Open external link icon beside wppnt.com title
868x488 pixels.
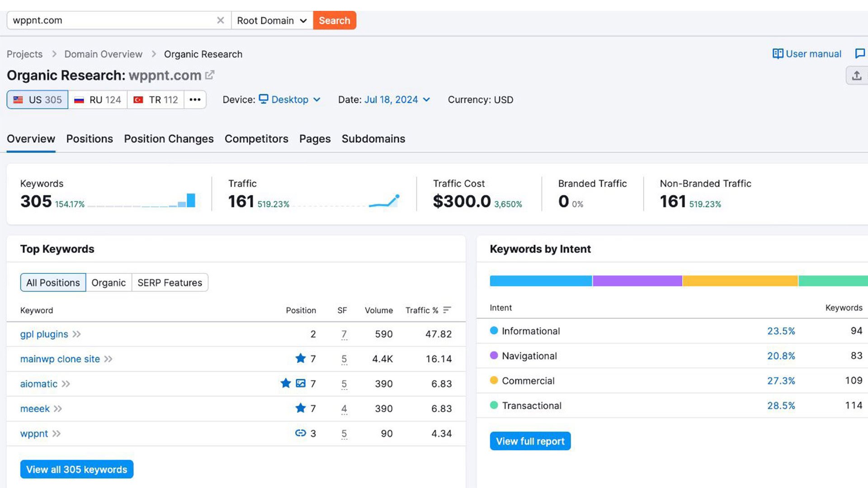click(x=210, y=75)
